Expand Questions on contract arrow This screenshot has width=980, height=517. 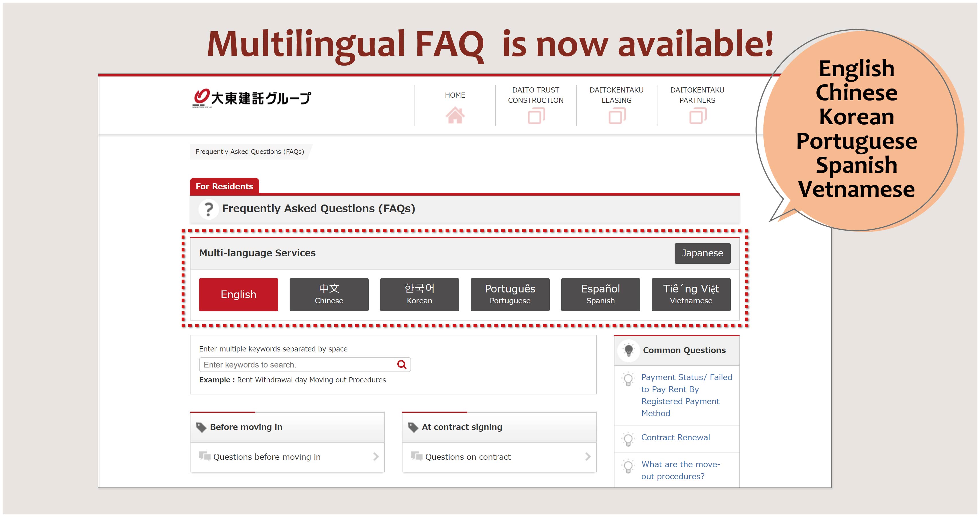pos(587,457)
